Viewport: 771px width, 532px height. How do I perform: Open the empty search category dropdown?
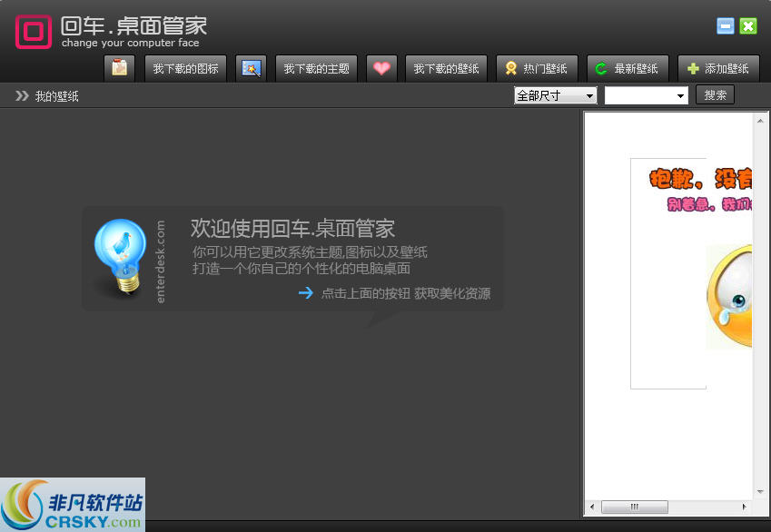point(646,94)
